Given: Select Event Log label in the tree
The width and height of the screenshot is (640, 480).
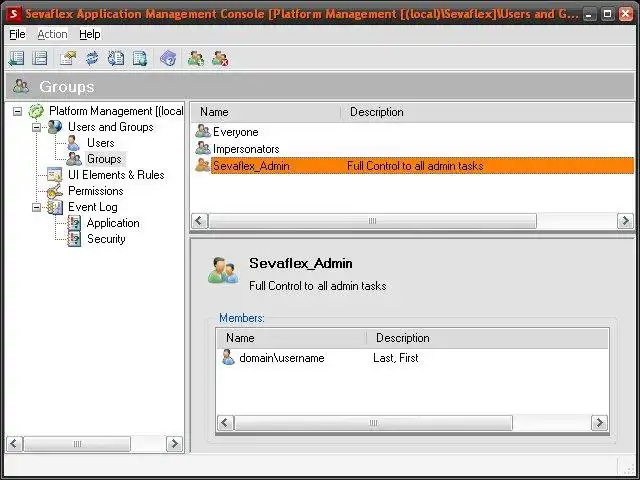Looking at the screenshot, I should point(93,207).
